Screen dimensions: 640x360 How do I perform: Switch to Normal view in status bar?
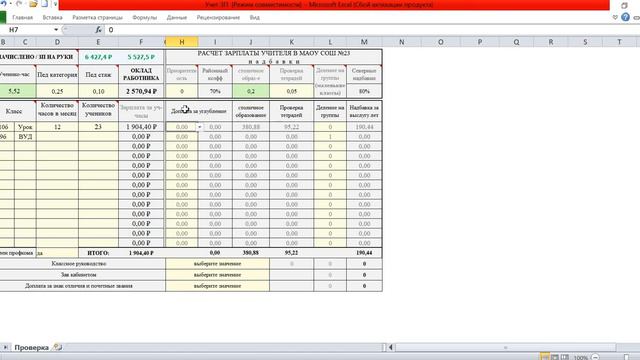pyautogui.click(x=544, y=357)
